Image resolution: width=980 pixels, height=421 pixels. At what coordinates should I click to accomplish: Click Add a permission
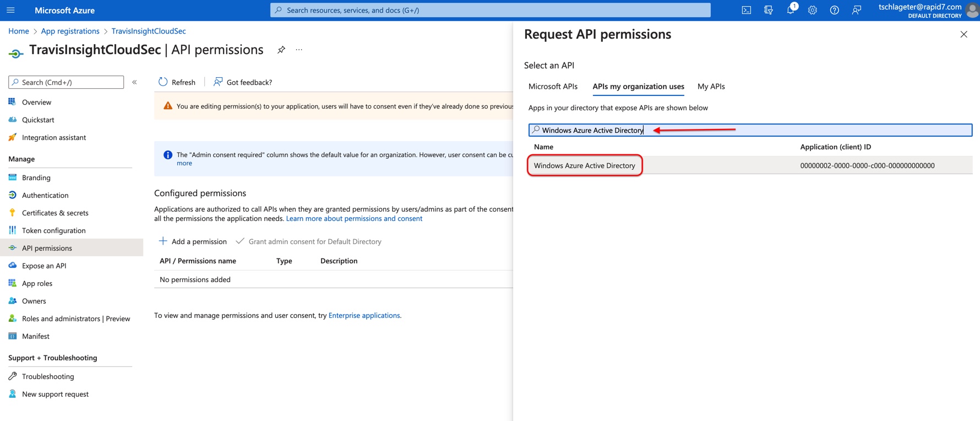pos(193,241)
